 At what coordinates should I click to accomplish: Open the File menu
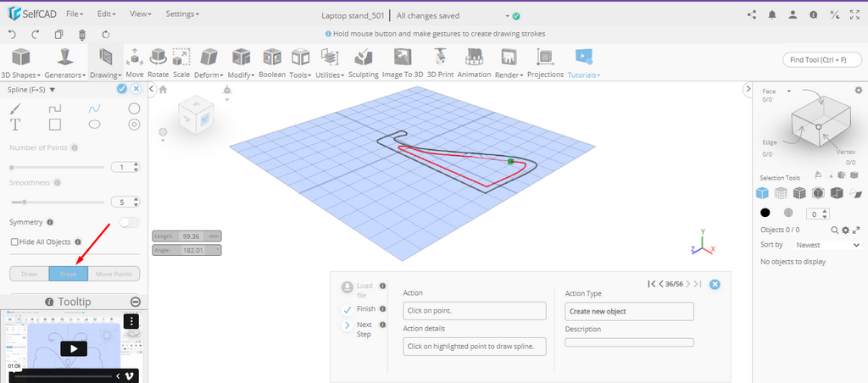coord(75,14)
